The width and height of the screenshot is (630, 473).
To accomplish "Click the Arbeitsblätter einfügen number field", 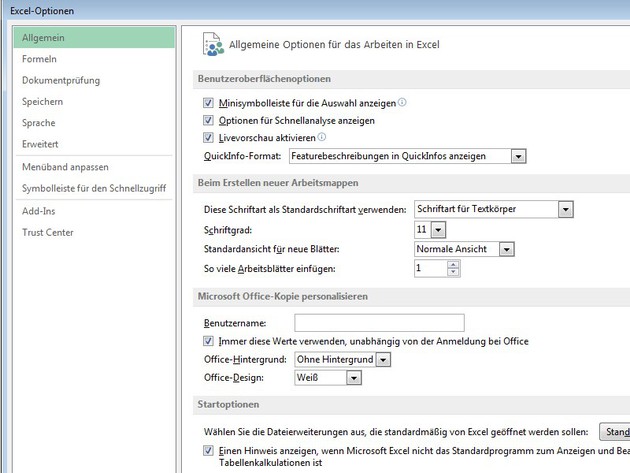I will click(431, 268).
